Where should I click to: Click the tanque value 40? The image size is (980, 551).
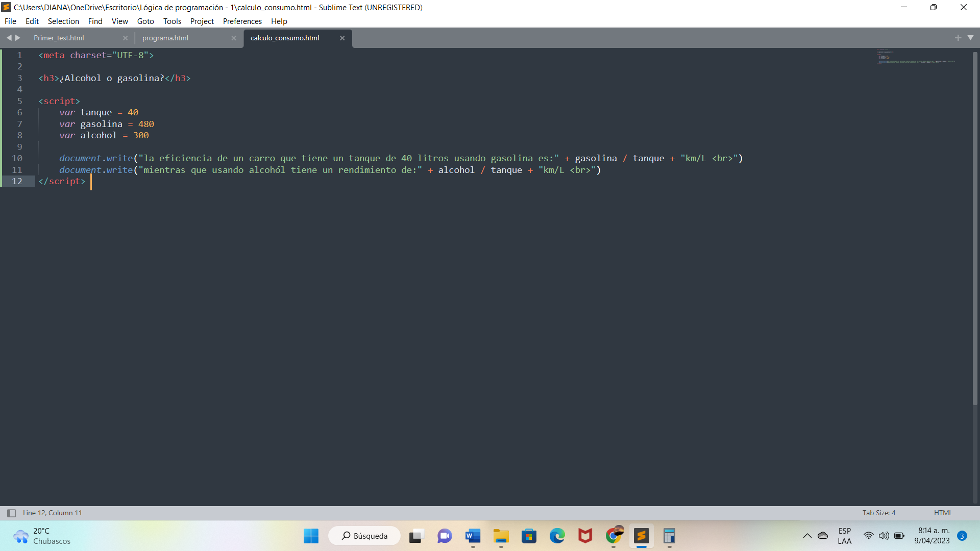pos(133,112)
